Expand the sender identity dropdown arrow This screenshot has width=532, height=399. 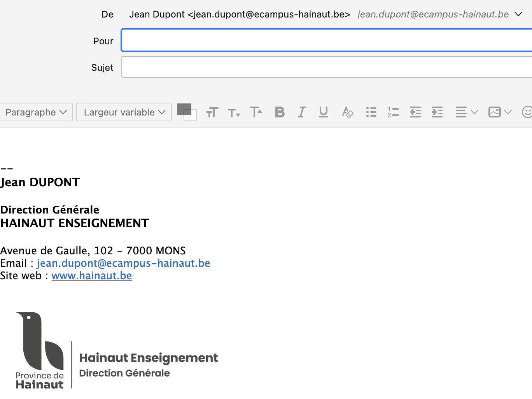(x=518, y=14)
